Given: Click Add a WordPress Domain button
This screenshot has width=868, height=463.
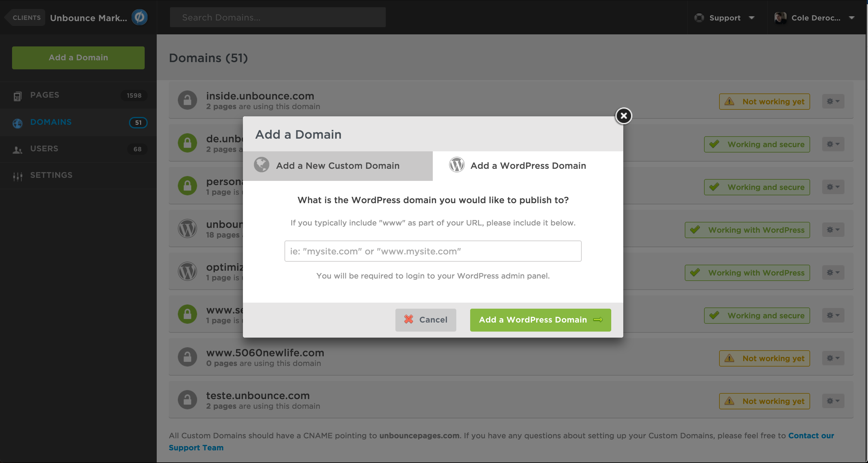Looking at the screenshot, I should [x=540, y=320].
